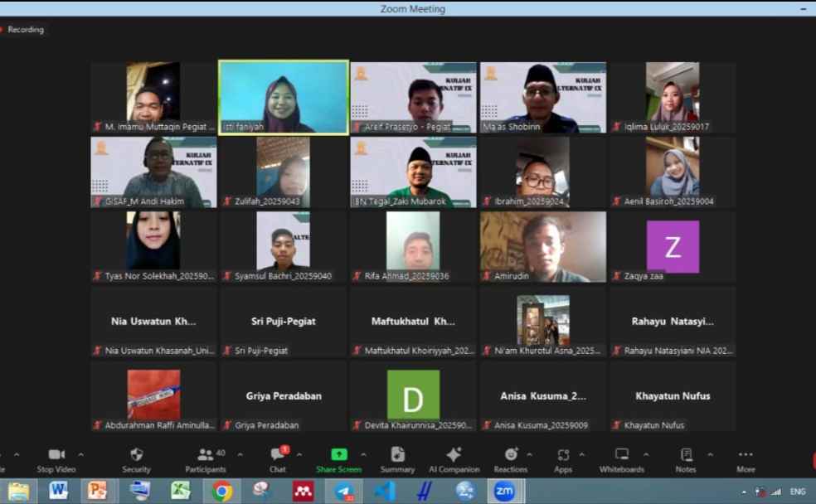Select isti faniyah's highlighted video tile
This screenshot has width=816, height=504.
click(284, 96)
